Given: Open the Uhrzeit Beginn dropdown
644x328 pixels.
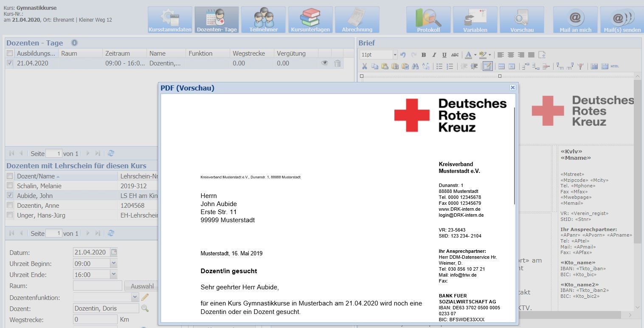Looking at the screenshot, I should 113,263.
